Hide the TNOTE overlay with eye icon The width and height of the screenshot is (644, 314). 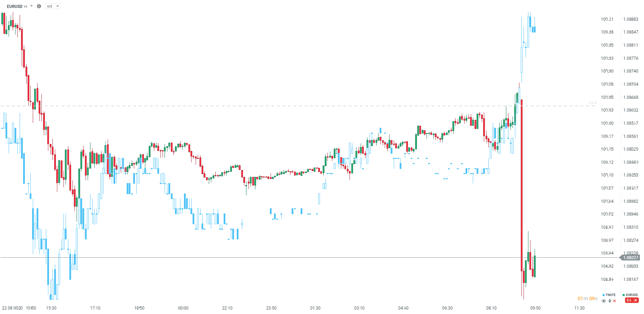(604, 301)
